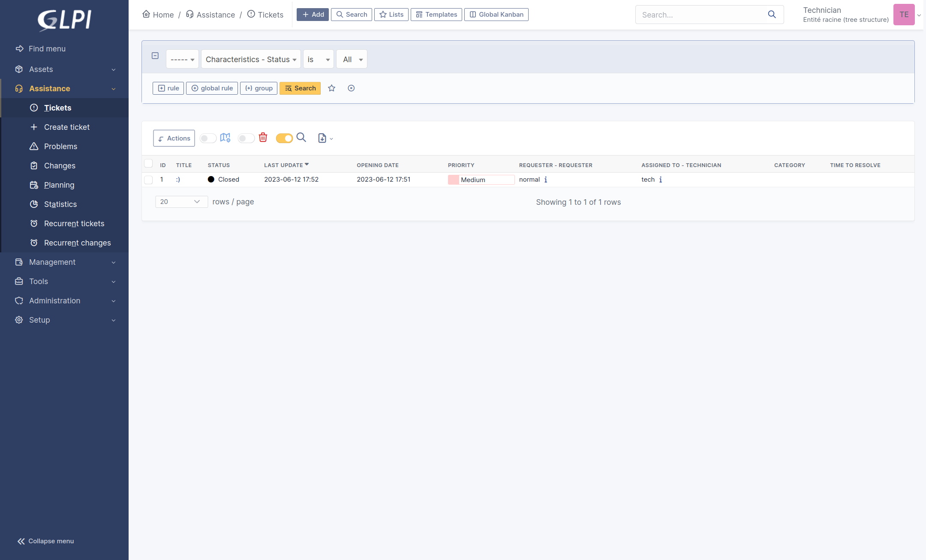The height and width of the screenshot is (560, 926).
Task: Toggle the map display switch
Action: [208, 138]
